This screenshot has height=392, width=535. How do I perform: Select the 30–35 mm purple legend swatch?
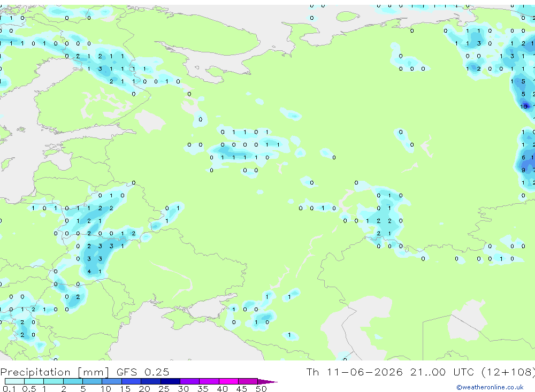(189, 381)
